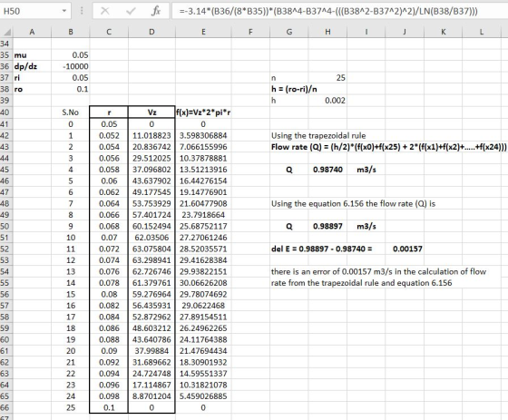Image resolution: width=508 pixels, height=420 pixels.
Task: Click the Q value 0.98897 cell
Action: pyautogui.click(x=327, y=226)
